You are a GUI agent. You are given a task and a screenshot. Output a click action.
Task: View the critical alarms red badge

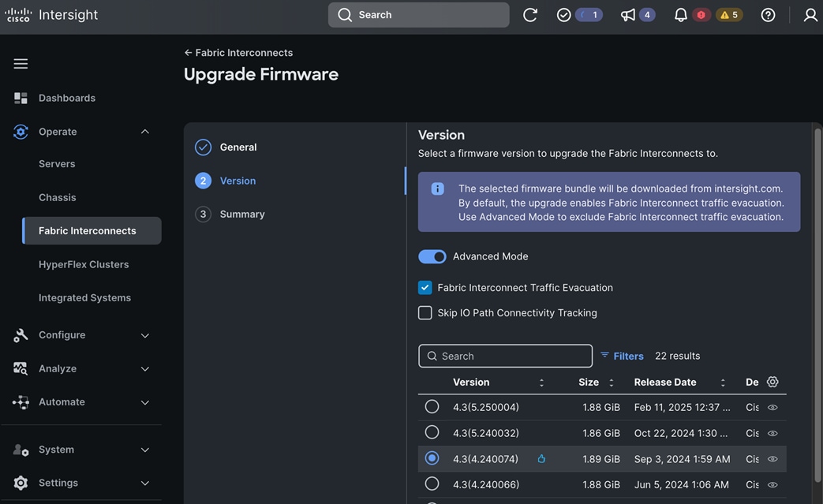(x=701, y=15)
